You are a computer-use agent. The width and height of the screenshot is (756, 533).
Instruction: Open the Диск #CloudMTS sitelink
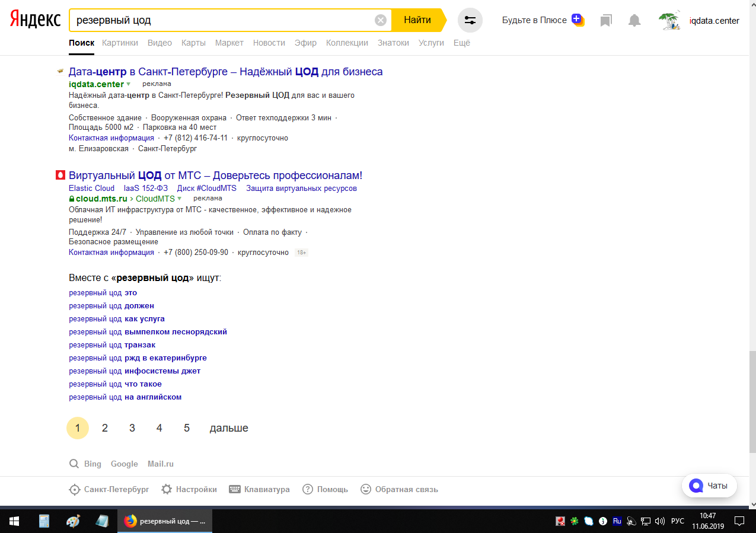tap(207, 189)
